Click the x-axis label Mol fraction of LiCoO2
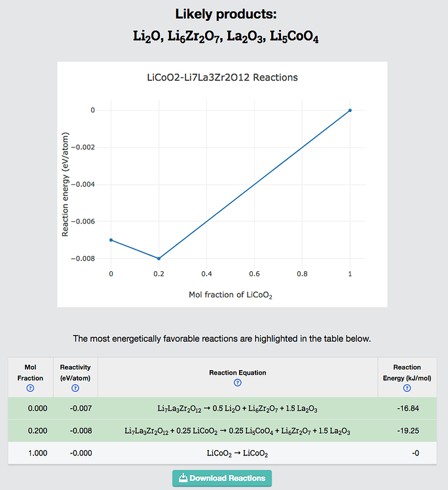Viewport: 448px width, 490px height. point(231,295)
